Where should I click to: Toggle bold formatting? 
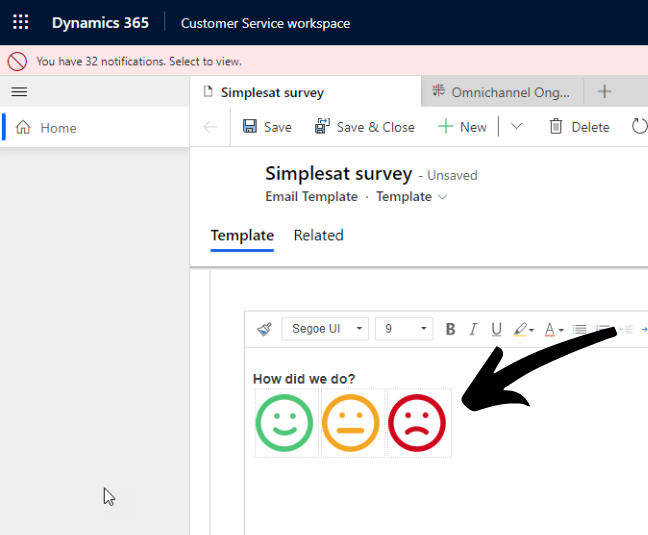(450, 329)
